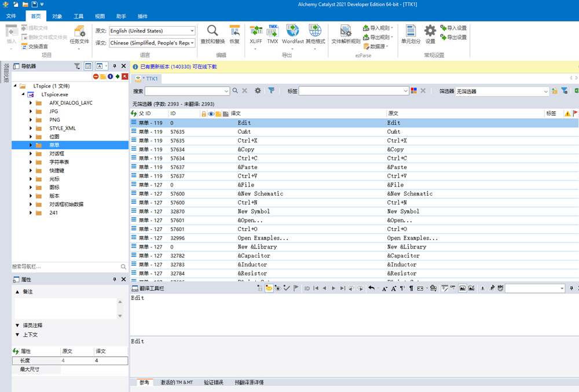Viewport: 579px width, 392px height.
Task: Click 导出设置 button
Action: (x=453, y=37)
